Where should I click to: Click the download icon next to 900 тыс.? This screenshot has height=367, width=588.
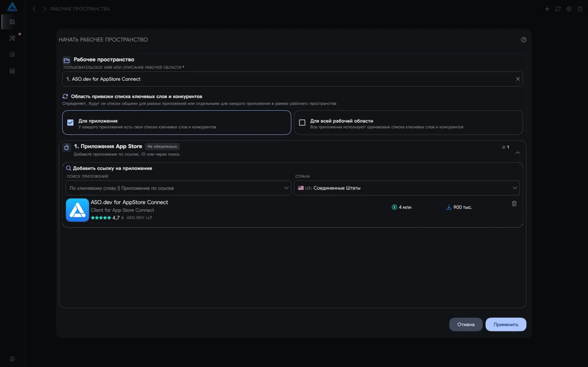point(449,207)
